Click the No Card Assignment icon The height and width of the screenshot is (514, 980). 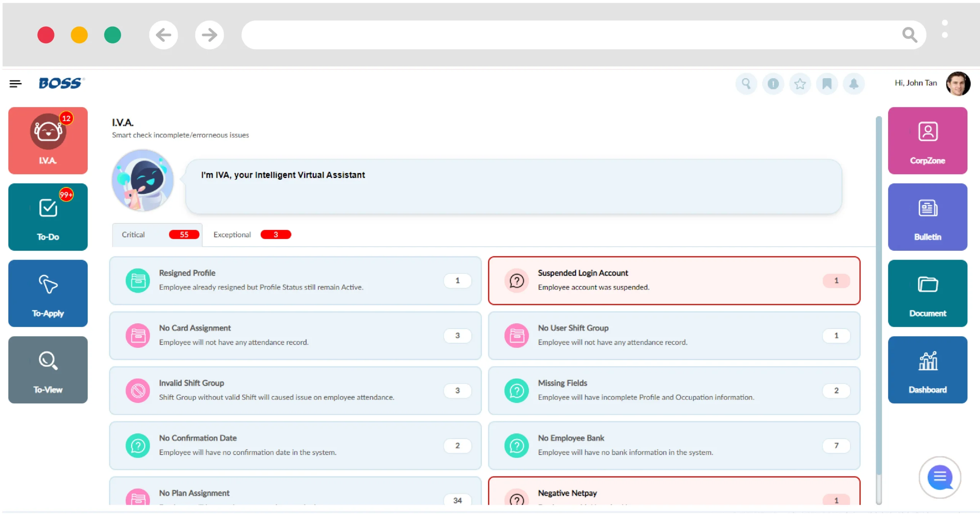pos(138,336)
